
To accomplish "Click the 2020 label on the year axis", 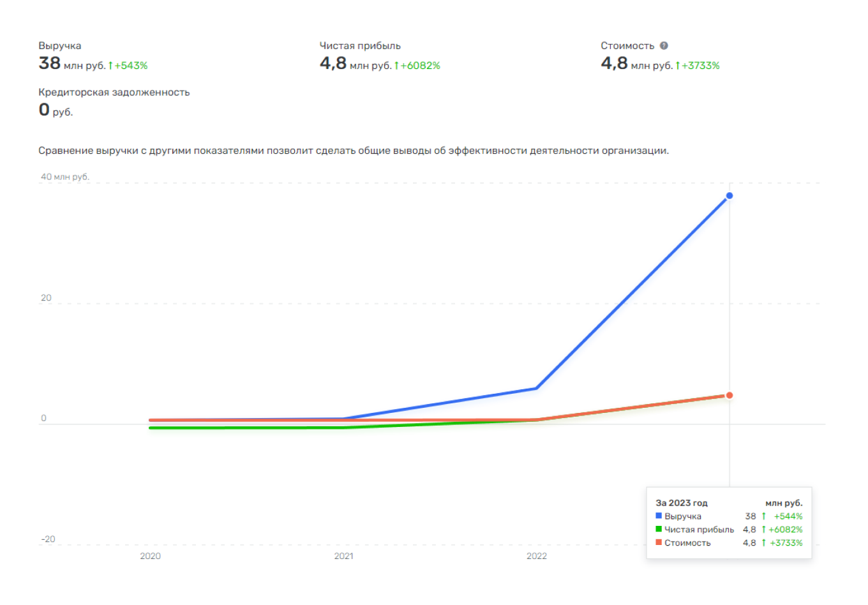I will click(x=151, y=556).
